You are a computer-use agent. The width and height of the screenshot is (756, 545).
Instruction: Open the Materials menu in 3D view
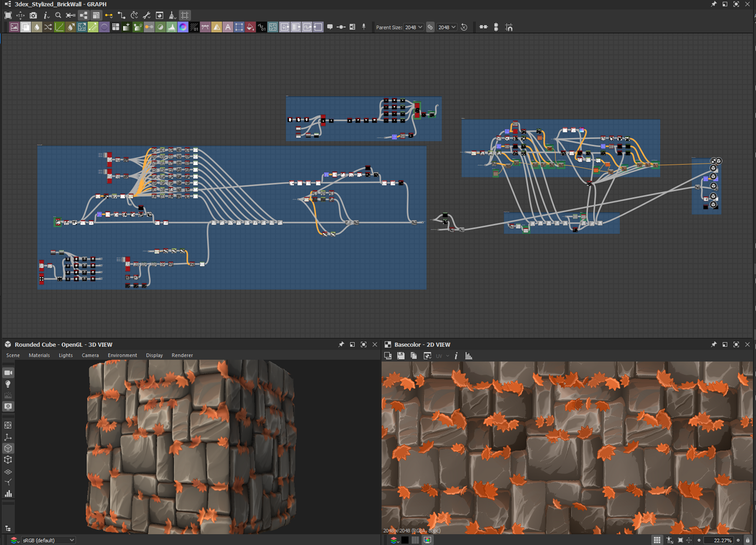click(39, 356)
